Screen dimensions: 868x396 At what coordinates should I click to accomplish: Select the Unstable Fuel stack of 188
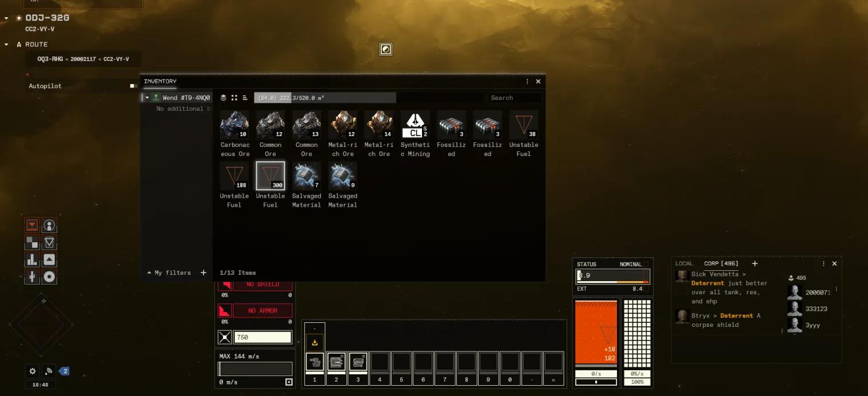234,176
